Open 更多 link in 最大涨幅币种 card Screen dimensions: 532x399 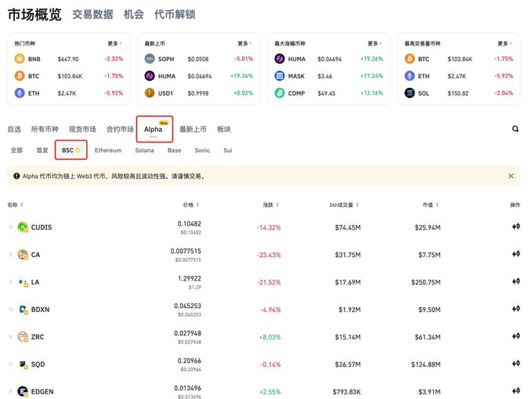pos(375,43)
